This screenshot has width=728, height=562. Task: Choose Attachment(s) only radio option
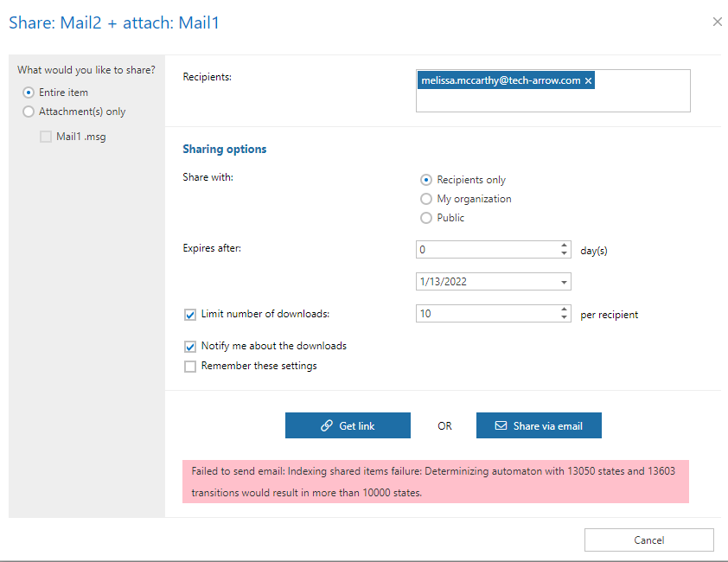pos(29,112)
